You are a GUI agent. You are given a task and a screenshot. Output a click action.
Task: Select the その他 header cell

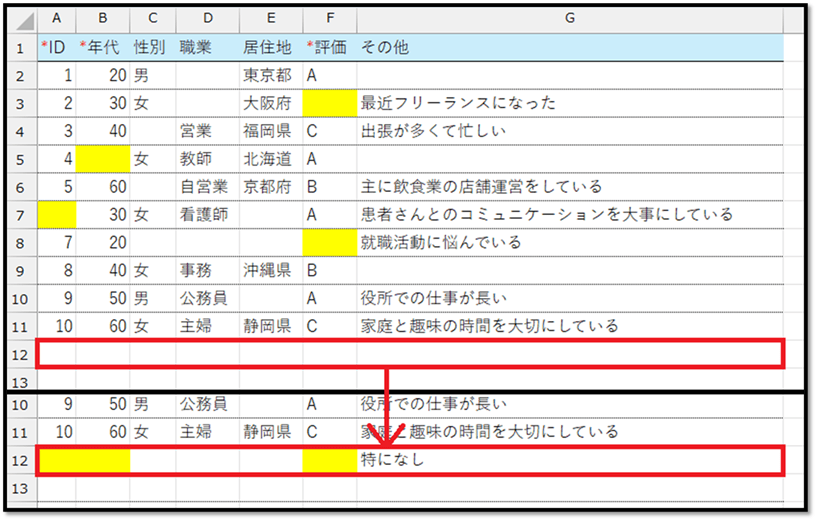(x=569, y=47)
